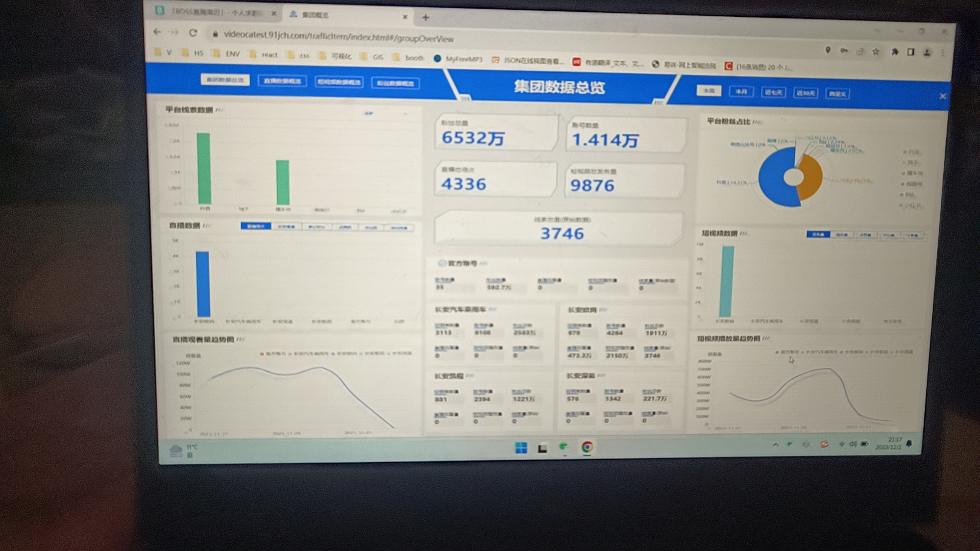This screenshot has height=551, width=980.
Task: Click the teal bar in 短视频数据 chart
Action: [727, 282]
